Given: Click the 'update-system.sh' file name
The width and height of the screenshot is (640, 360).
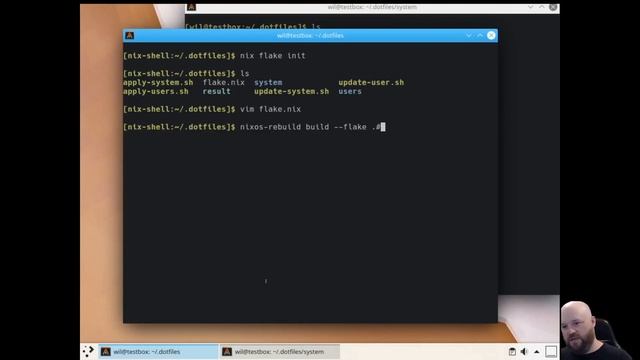Looking at the screenshot, I should pos(291,91).
